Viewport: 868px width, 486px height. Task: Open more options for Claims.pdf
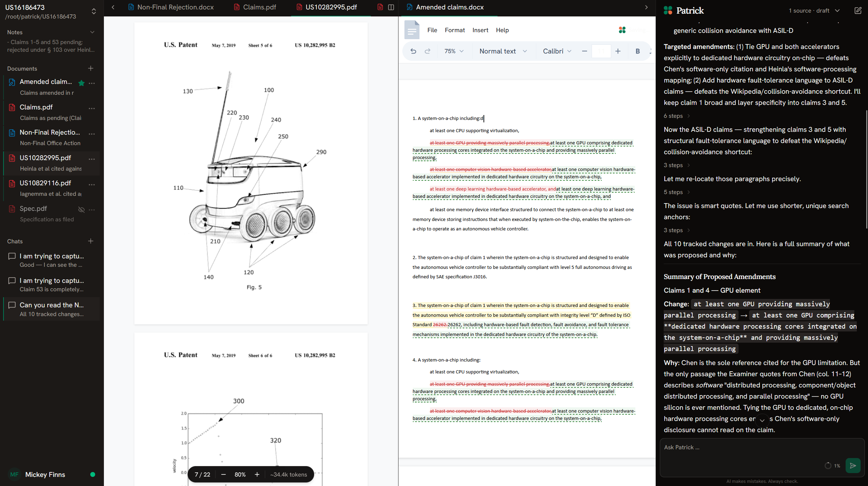(x=92, y=108)
